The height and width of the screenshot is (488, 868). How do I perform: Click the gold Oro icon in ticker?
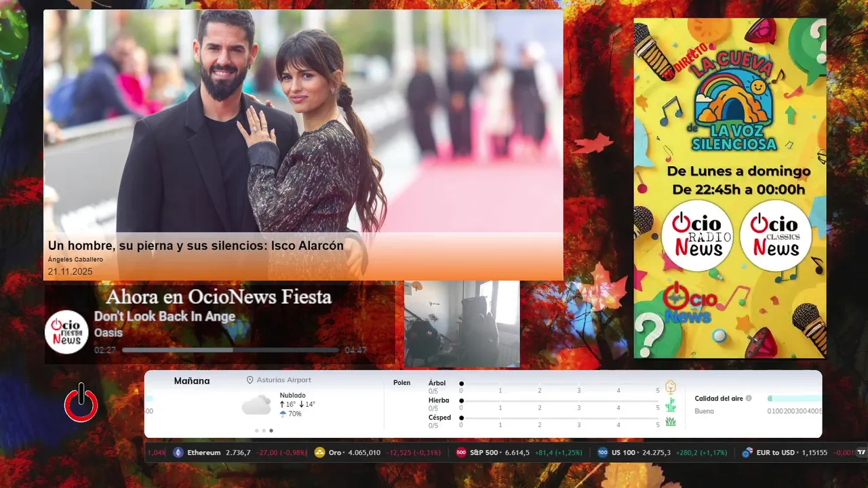tap(320, 453)
